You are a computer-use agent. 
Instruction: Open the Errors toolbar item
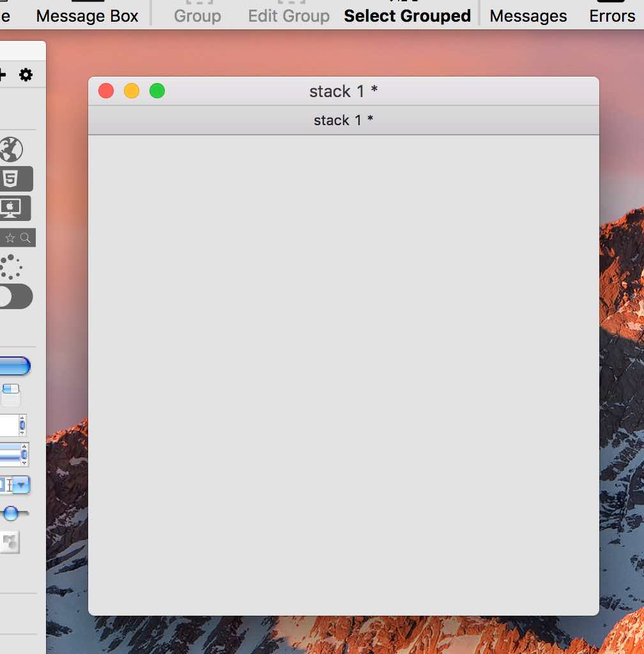[611, 16]
